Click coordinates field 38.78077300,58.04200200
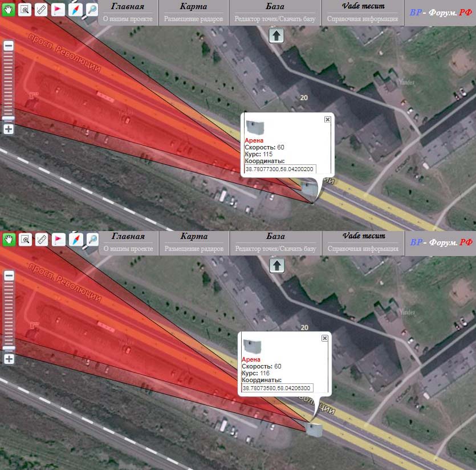Image resolution: width=476 pixels, height=470 pixels. pyautogui.click(x=280, y=169)
